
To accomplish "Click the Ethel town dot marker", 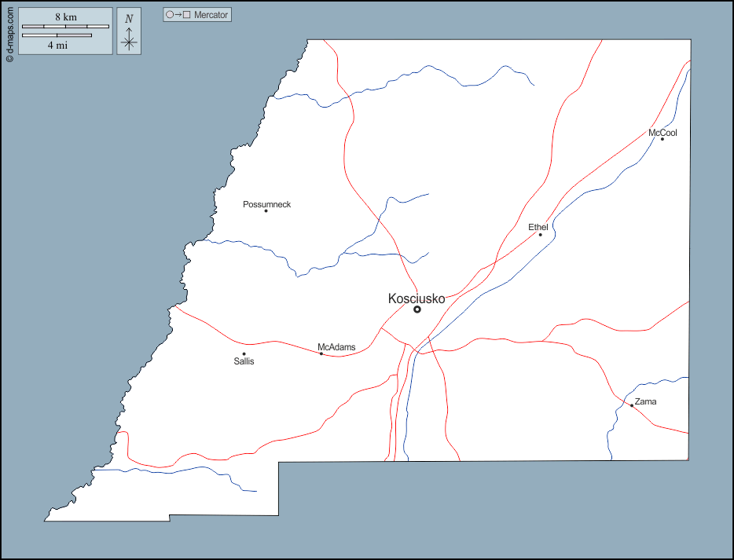I will pos(540,235).
